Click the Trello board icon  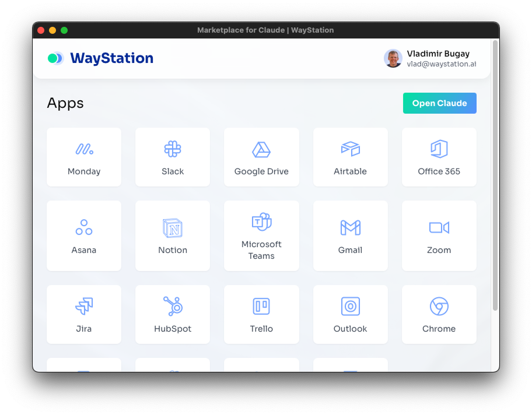point(261,306)
